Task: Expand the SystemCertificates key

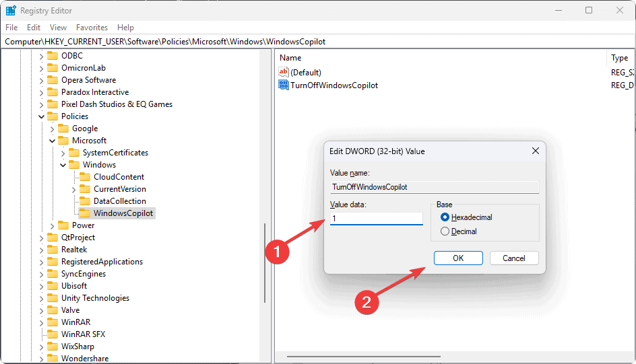Action: (63, 153)
